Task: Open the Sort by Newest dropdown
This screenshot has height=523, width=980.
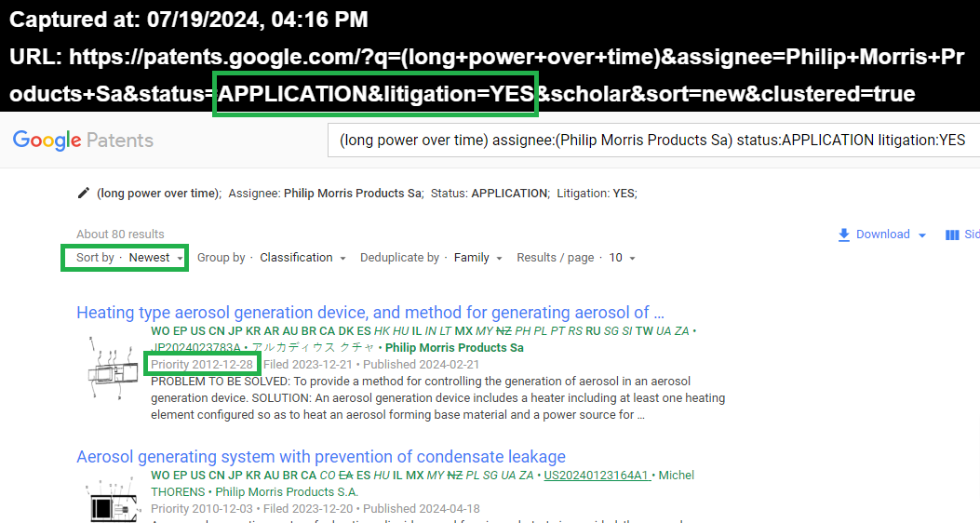Action: (129, 258)
